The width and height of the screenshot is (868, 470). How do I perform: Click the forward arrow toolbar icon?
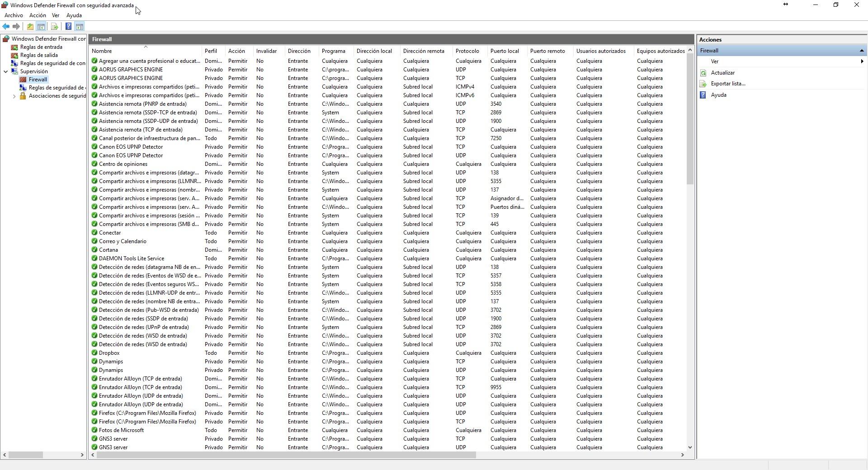[16, 27]
